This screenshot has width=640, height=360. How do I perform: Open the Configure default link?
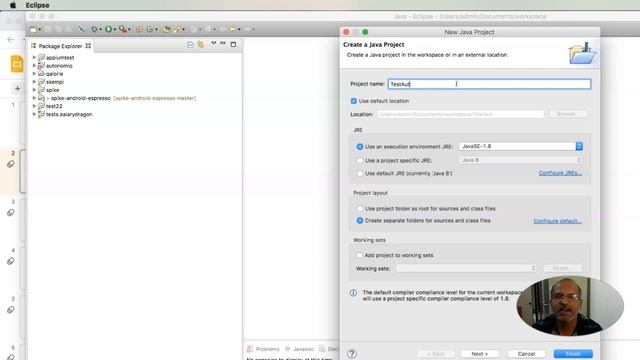557,221
